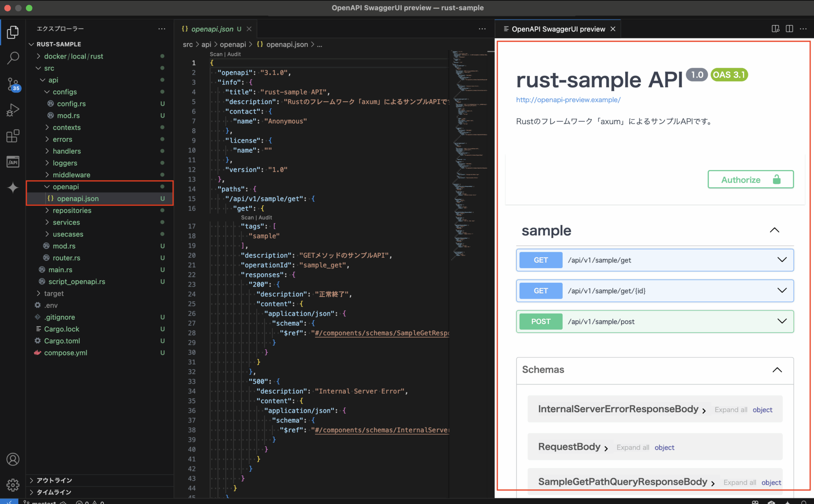Collapse the sample operations section
Screen dimensions: 814x504
click(x=774, y=230)
